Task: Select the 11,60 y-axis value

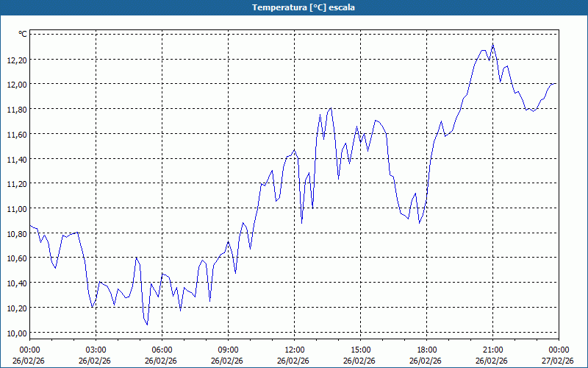Action: [16, 134]
